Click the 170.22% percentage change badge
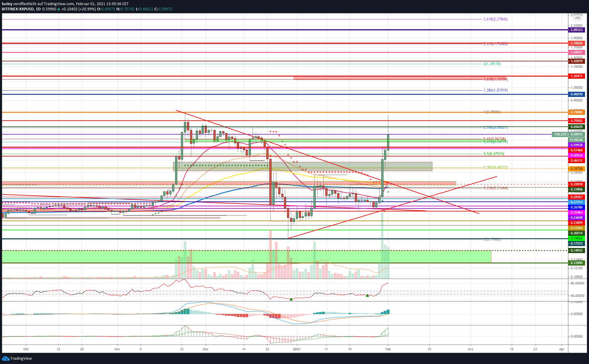 (x=560, y=134)
